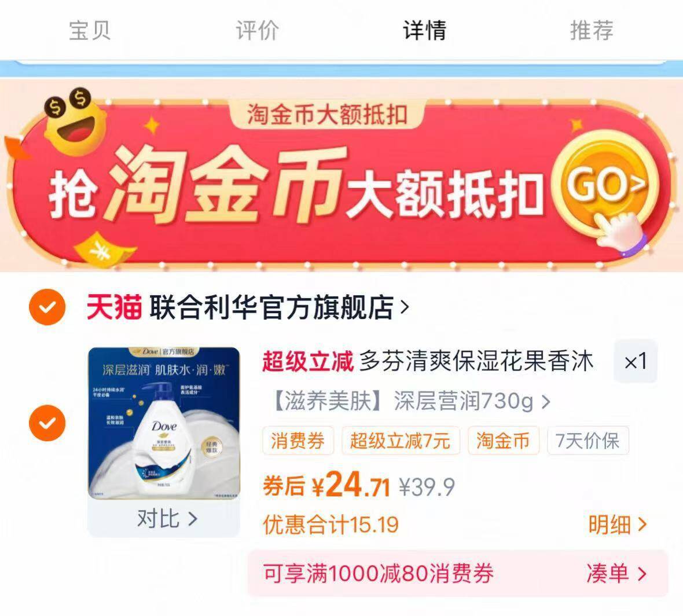
Task: Tap the yellow yen banknote icon
Action: pyautogui.click(x=105, y=249)
